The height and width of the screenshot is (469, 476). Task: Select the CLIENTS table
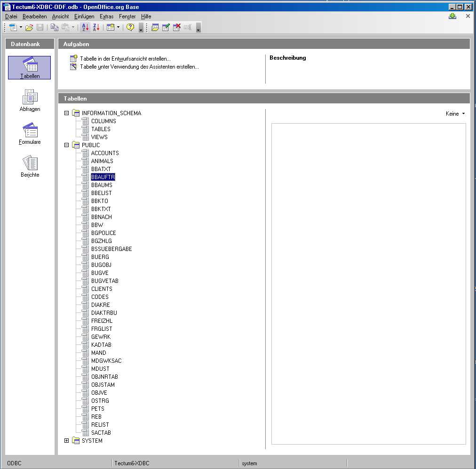pyautogui.click(x=102, y=289)
